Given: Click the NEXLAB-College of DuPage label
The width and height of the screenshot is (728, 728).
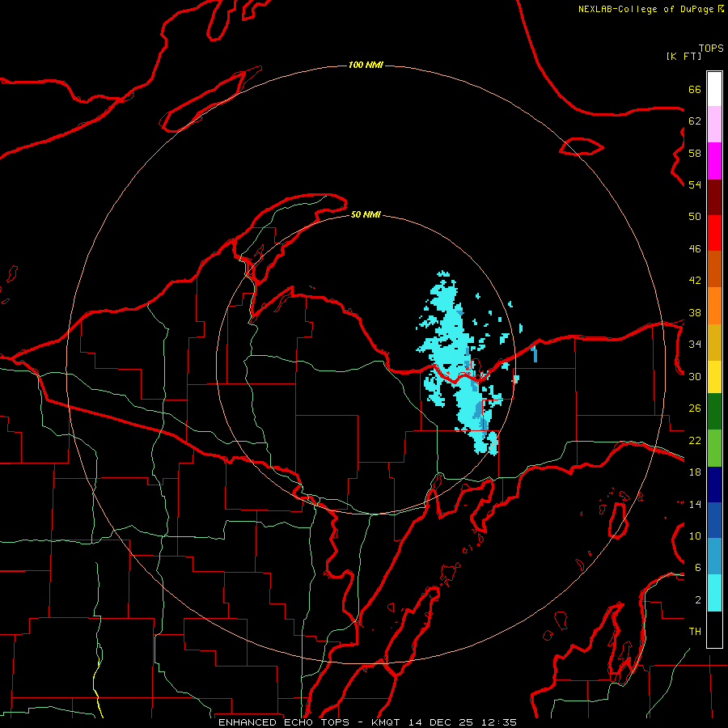Looking at the screenshot, I should pos(650,9).
